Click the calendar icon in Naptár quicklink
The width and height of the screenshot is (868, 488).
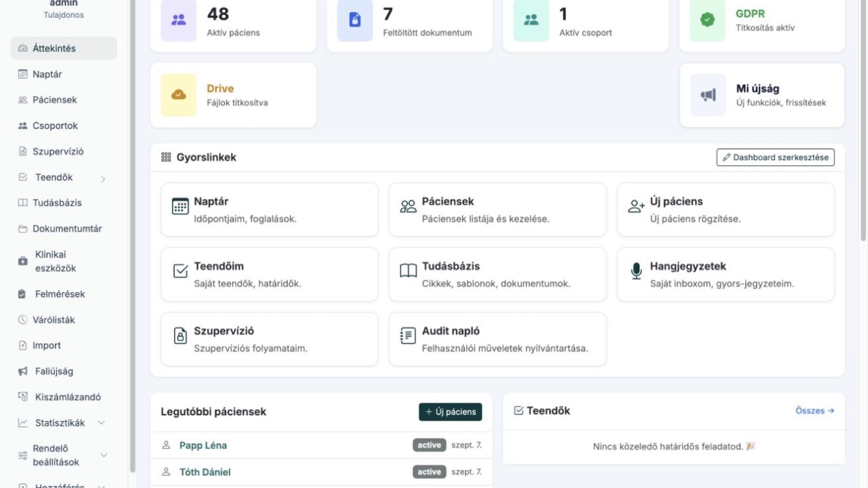click(180, 206)
